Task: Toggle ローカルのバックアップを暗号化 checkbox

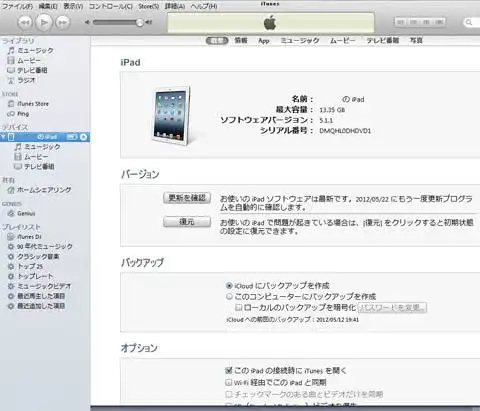Action: 238,307
